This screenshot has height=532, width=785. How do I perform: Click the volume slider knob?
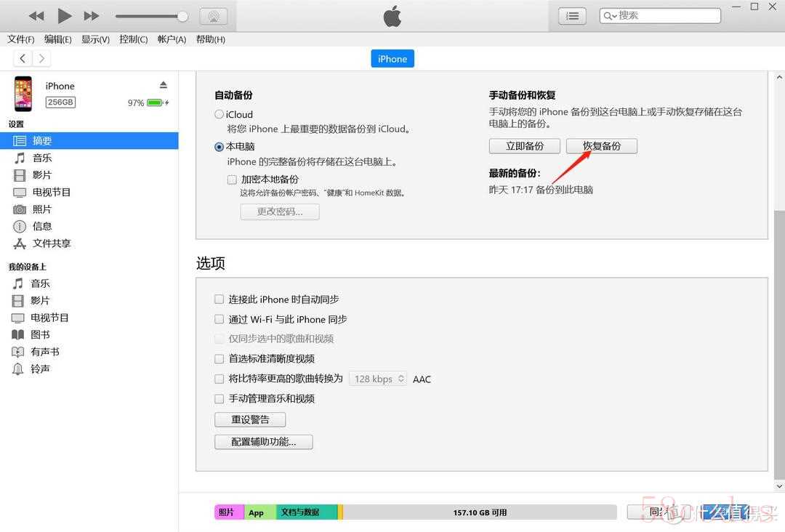point(182,17)
